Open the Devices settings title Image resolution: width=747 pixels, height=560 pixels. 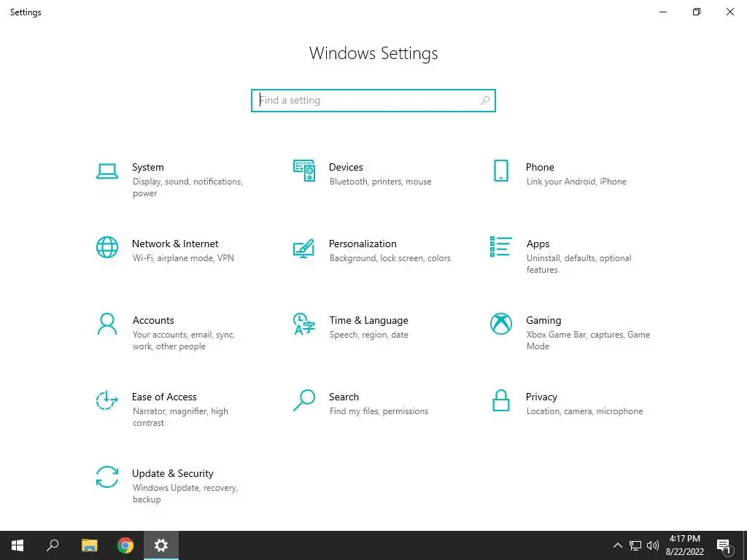[346, 167]
